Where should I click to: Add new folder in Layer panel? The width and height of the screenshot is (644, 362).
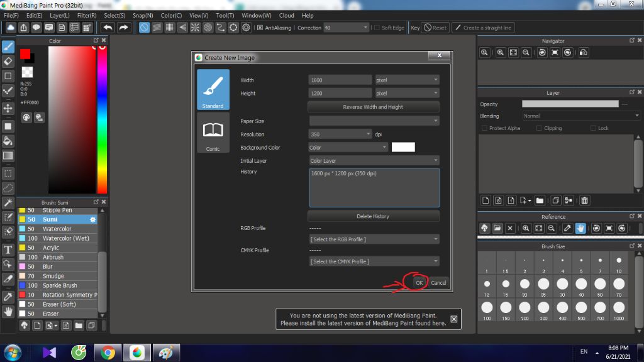[x=540, y=200]
